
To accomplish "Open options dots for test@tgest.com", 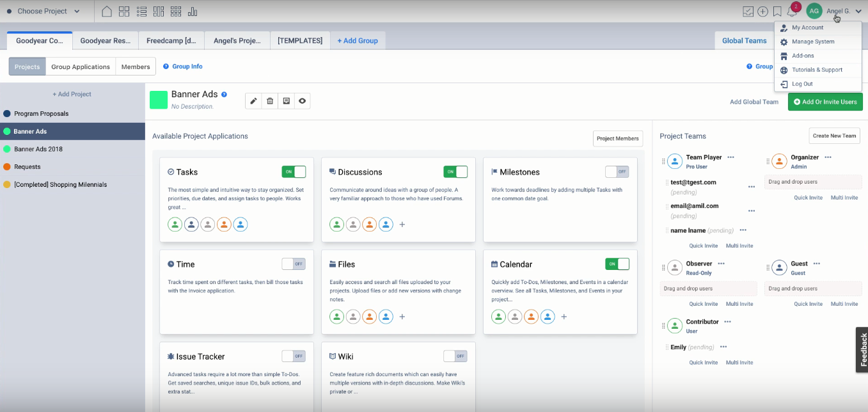I will click(752, 187).
